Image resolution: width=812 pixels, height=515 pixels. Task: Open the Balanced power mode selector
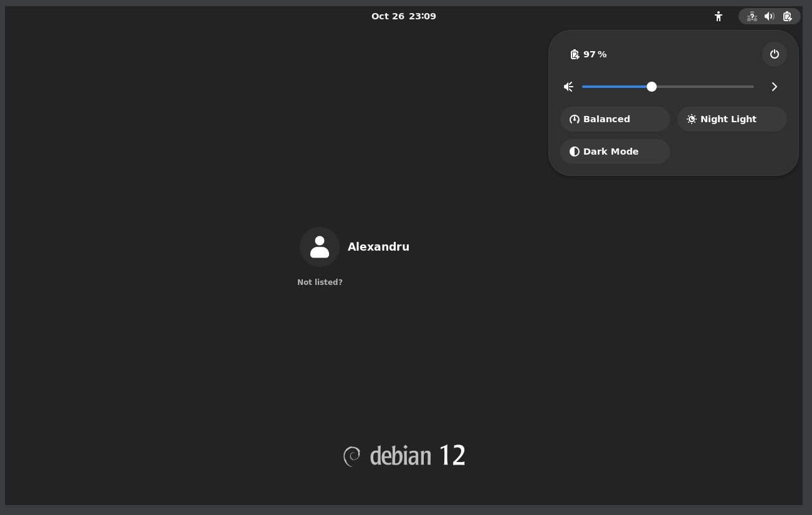pos(614,118)
